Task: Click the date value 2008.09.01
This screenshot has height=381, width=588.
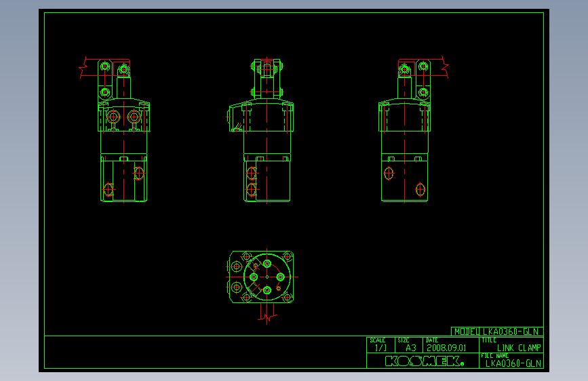Action: pos(446,348)
